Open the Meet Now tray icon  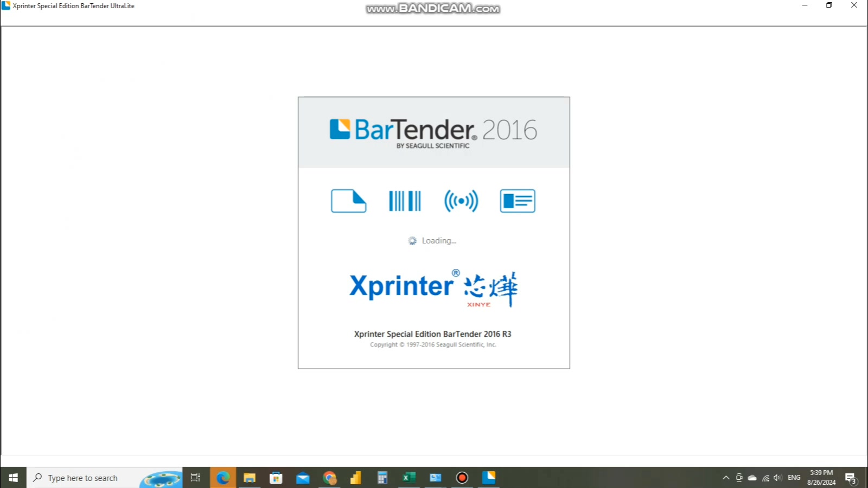tap(739, 478)
